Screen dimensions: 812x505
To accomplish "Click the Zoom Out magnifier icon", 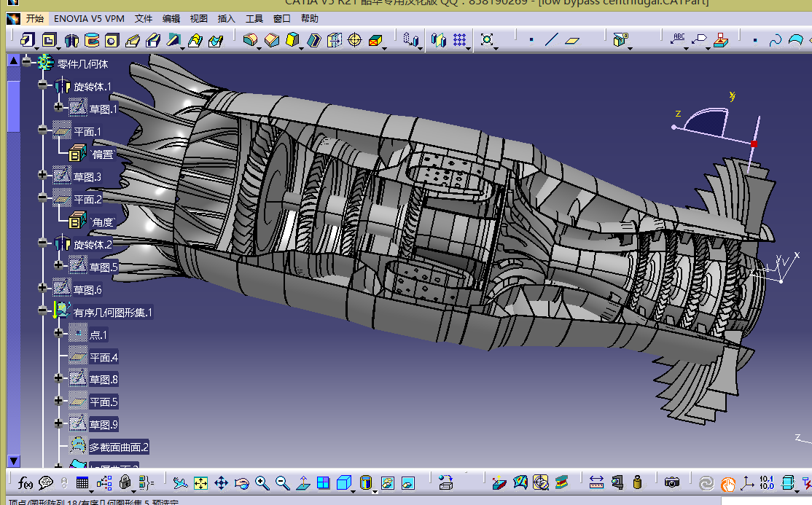I will click(282, 482).
